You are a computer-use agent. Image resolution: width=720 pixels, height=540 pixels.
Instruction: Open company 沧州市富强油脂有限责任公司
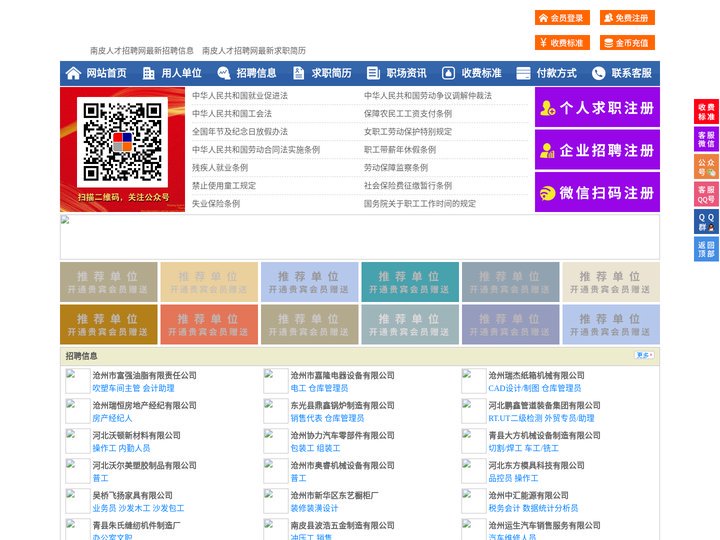[145, 375]
